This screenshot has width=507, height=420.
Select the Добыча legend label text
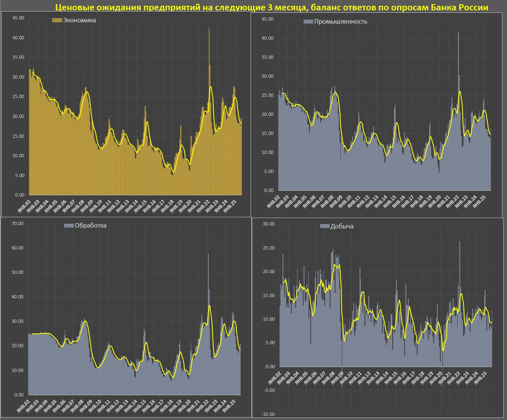coord(342,226)
